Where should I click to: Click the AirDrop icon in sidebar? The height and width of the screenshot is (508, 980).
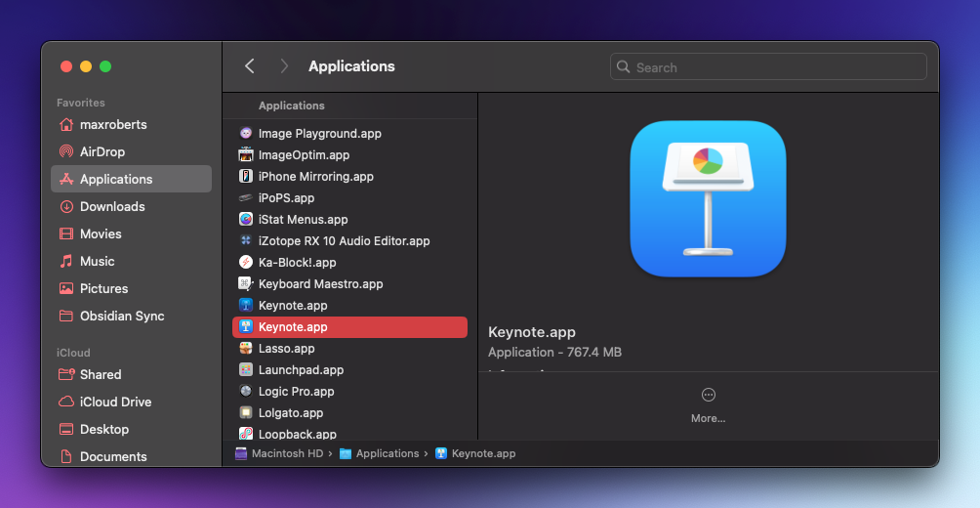click(66, 152)
